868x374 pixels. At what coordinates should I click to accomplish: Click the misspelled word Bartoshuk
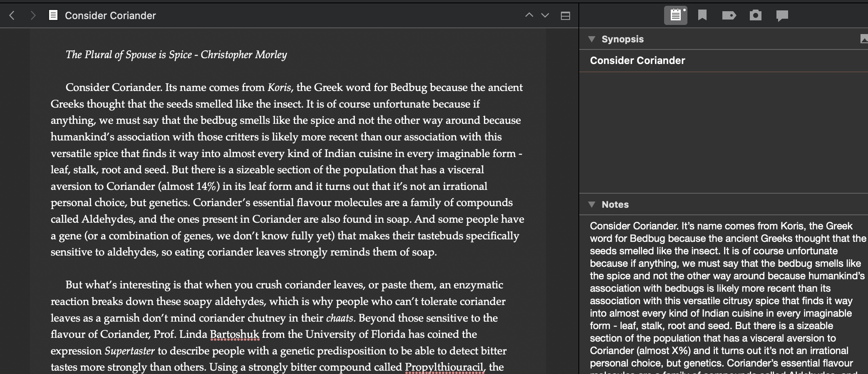click(x=234, y=335)
